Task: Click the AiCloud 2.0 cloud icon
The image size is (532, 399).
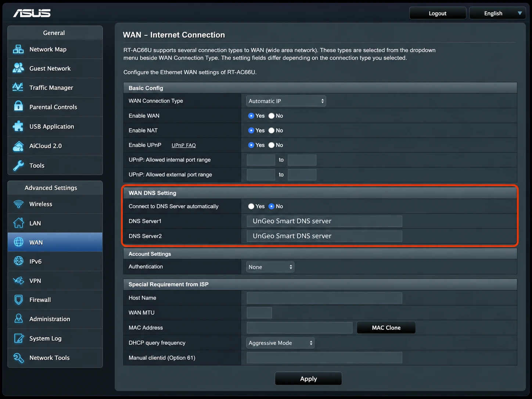Action: pos(18,146)
